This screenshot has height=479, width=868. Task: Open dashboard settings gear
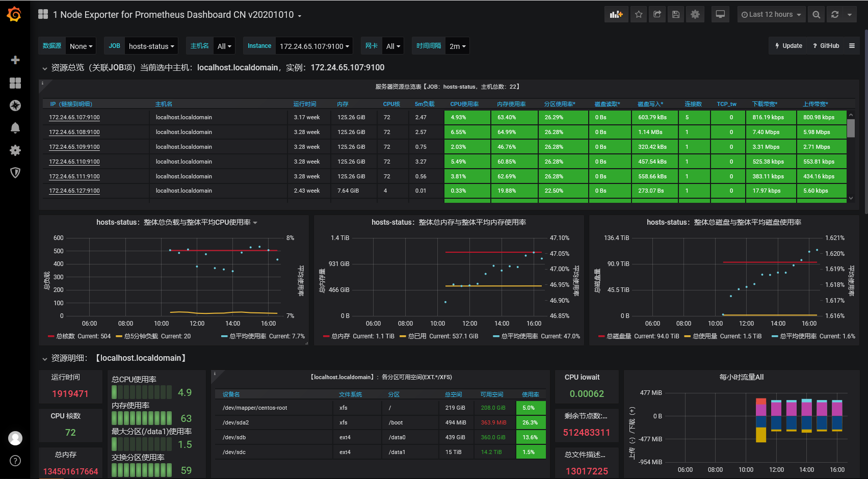tap(695, 14)
